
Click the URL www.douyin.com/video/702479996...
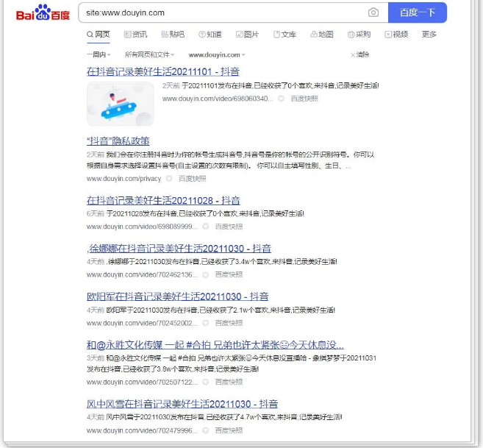(142, 430)
